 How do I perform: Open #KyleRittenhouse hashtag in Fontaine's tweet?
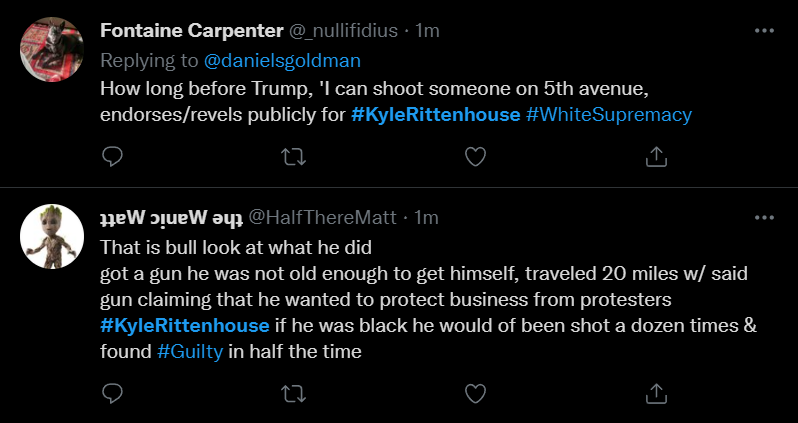click(x=436, y=115)
